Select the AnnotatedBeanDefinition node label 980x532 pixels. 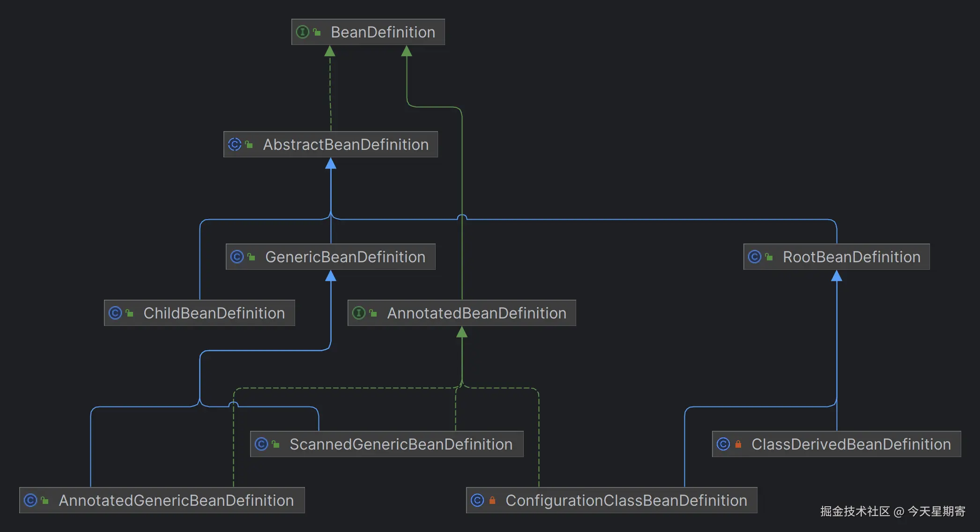tap(476, 313)
